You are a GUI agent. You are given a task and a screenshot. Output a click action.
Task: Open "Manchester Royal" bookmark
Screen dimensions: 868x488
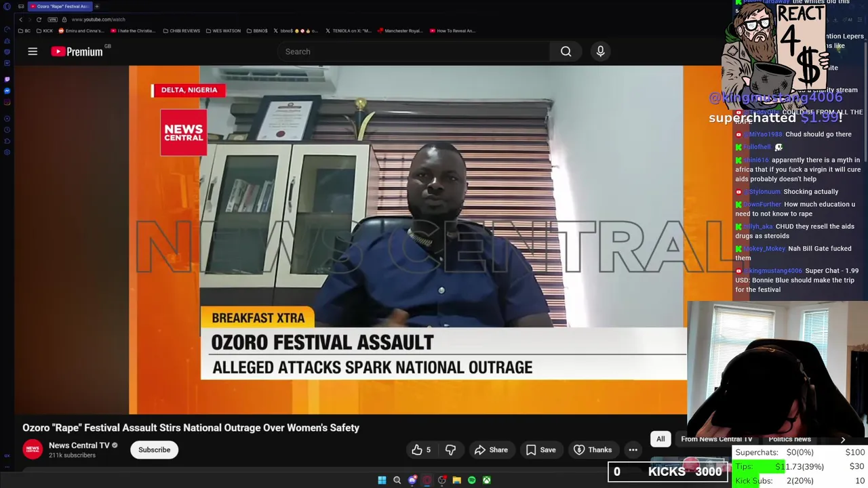399,30
